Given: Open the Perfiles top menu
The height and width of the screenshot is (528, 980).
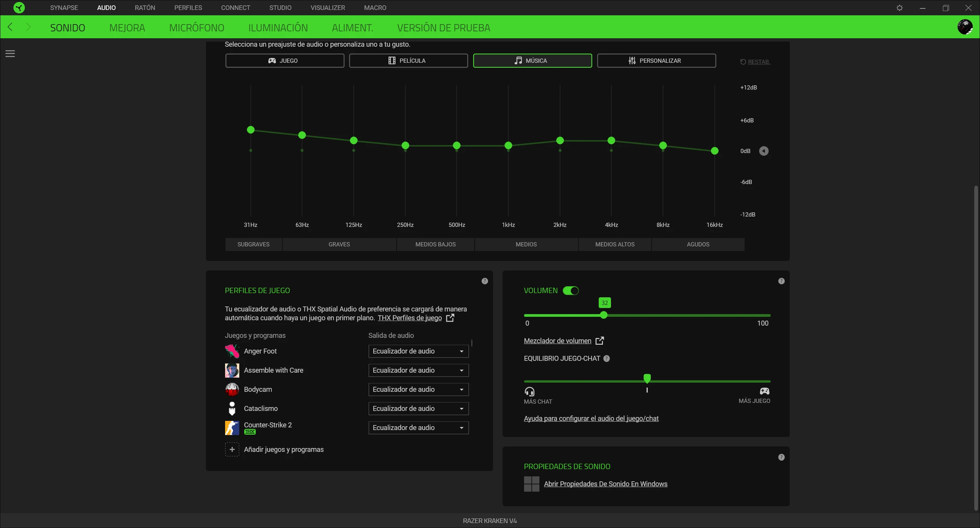Looking at the screenshot, I should click(188, 8).
